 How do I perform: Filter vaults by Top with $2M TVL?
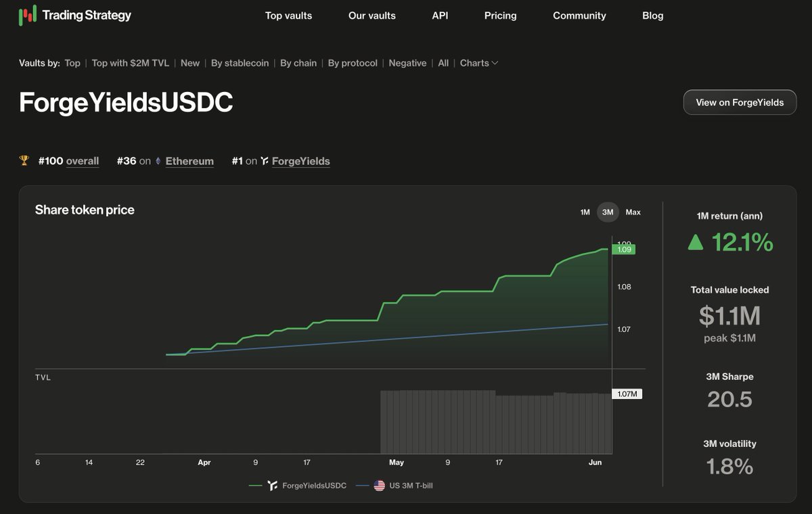[x=131, y=63]
